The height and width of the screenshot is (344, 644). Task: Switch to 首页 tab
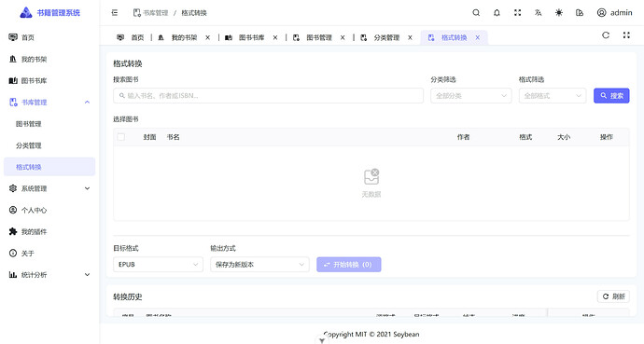(x=131, y=37)
